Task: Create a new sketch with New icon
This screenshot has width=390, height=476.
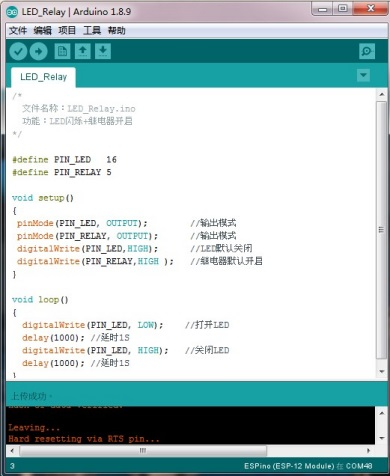Action: pos(62,51)
